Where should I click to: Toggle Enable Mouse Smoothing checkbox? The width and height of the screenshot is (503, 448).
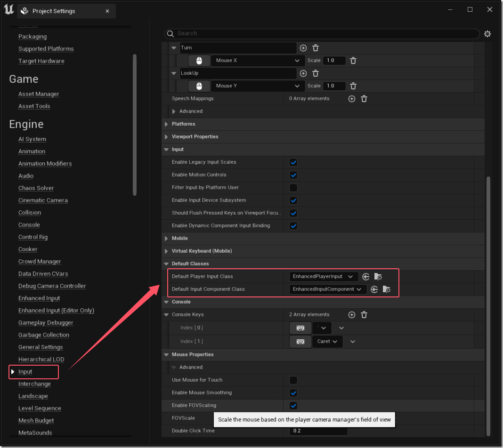click(x=293, y=393)
